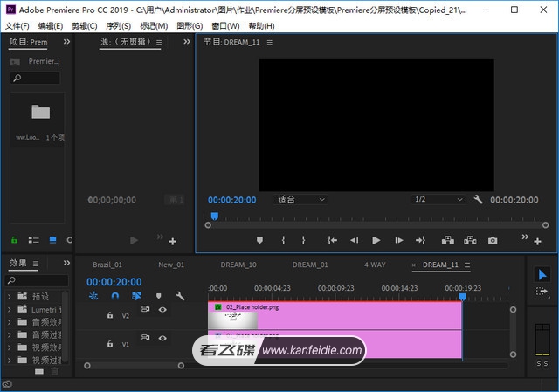Open 文件(F) menu
Screen dimensions: 559x392
[x=17, y=25]
